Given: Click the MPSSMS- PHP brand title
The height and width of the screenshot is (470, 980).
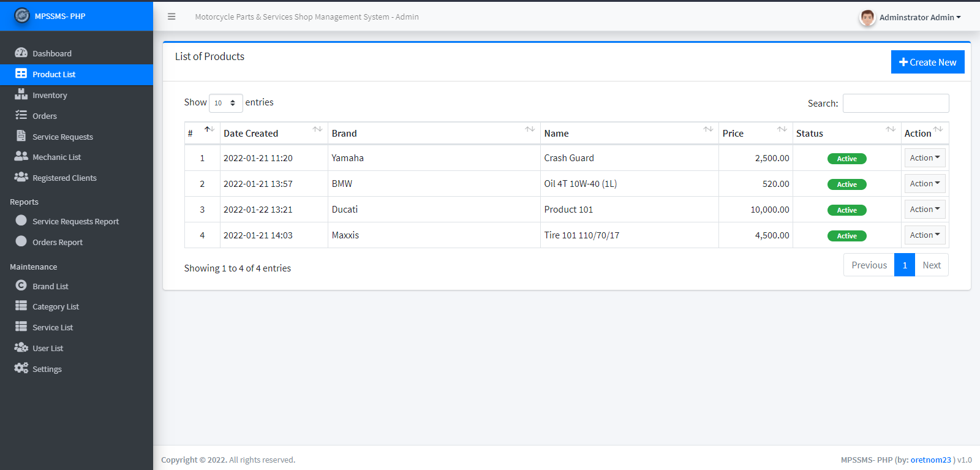Looking at the screenshot, I should click(60, 17).
